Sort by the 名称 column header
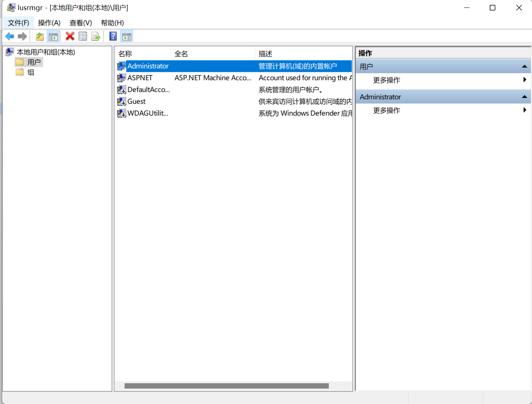Viewport: 532px width, 404px height. coord(143,54)
